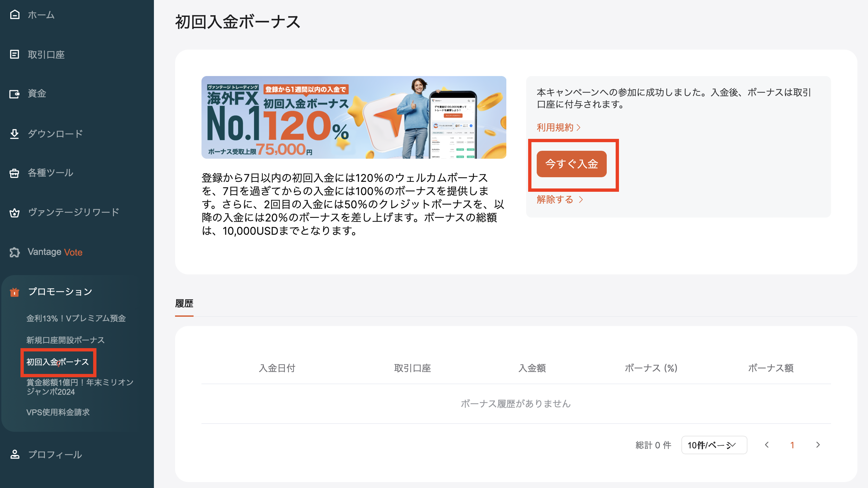Click the 取引口座 column header

click(x=413, y=368)
